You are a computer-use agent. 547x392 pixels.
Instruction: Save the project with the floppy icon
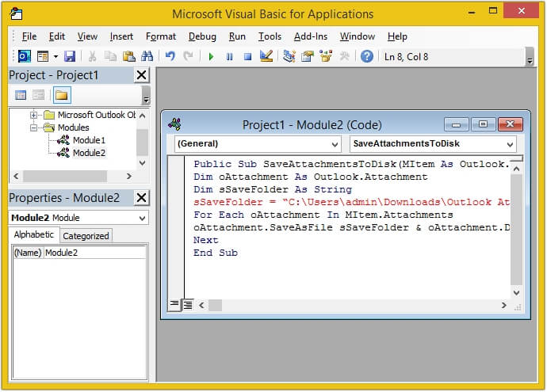click(x=70, y=56)
